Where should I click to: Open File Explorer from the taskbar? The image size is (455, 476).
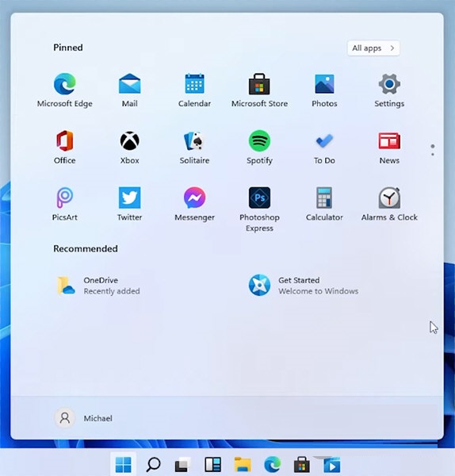point(243,464)
